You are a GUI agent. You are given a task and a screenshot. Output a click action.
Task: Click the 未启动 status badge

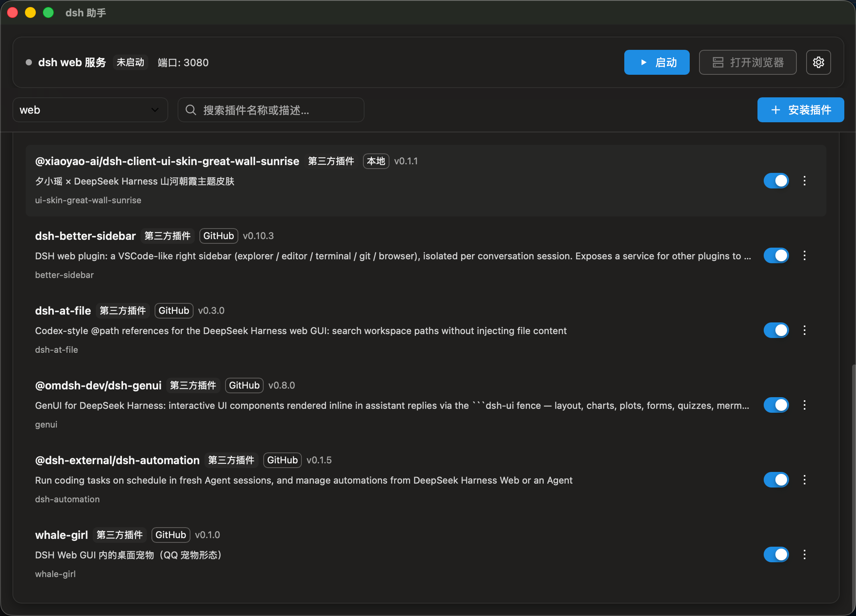pos(130,62)
